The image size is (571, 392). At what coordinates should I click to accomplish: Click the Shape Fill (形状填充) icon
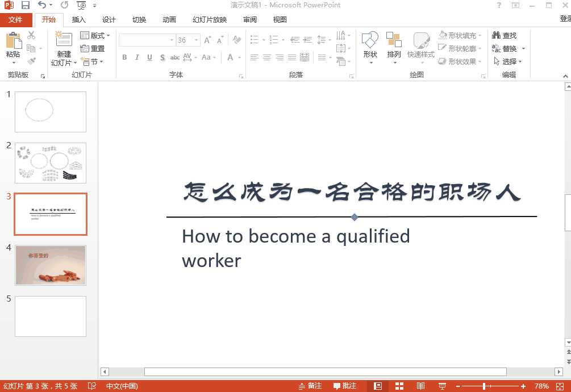point(442,35)
